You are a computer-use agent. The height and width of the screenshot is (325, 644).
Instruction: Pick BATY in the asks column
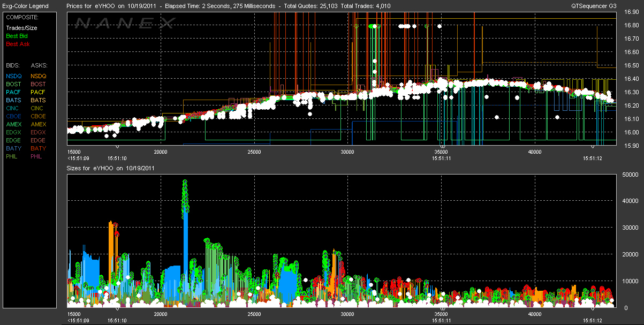pyautogui.click(x=38, y=148)
